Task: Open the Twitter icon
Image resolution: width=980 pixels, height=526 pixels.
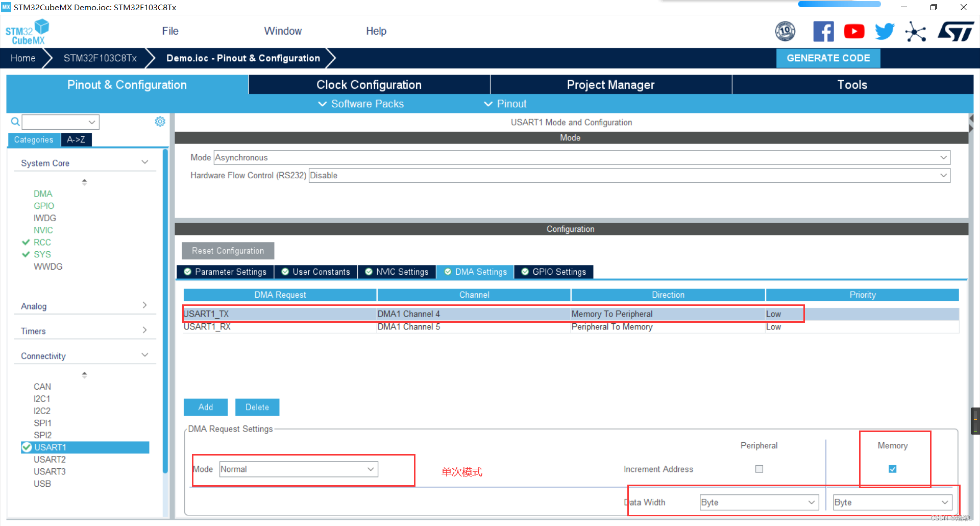Action: click(x=885, y=31)
